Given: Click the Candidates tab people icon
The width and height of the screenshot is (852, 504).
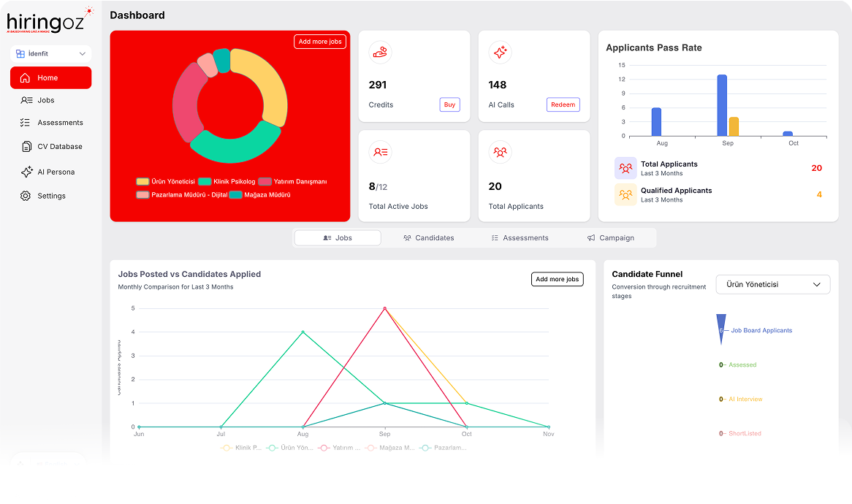Looking at the screenshot, I should coord(407,238).
